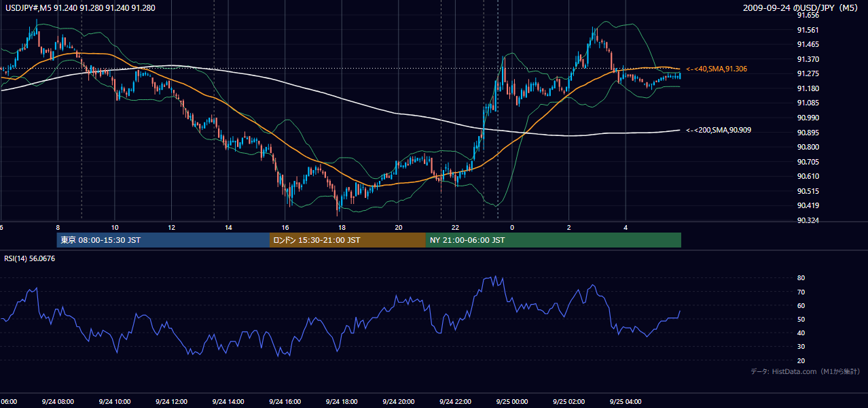This screenshot has width=868, height=408.
Task: Click price axis value 90.705
Action: click(x=808, y=162)
